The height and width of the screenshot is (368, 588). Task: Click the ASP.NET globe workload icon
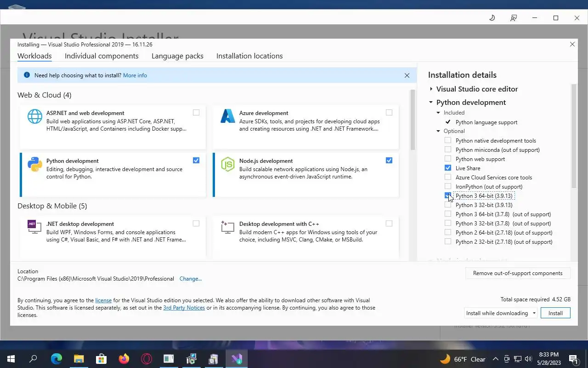click(35, 116)
